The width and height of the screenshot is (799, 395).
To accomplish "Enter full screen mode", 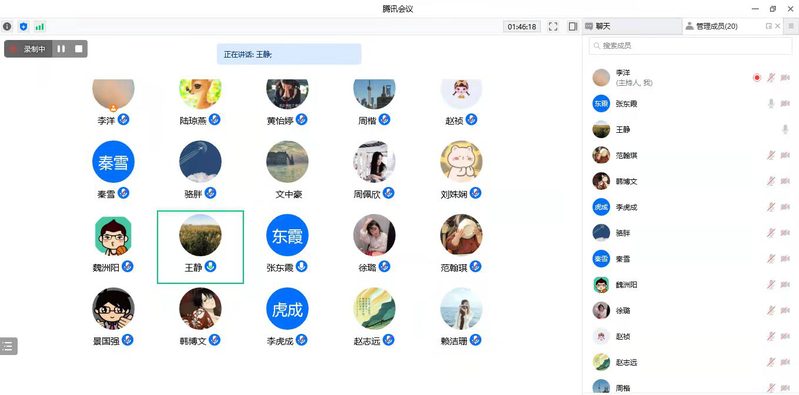I will (x=553, y=27).
